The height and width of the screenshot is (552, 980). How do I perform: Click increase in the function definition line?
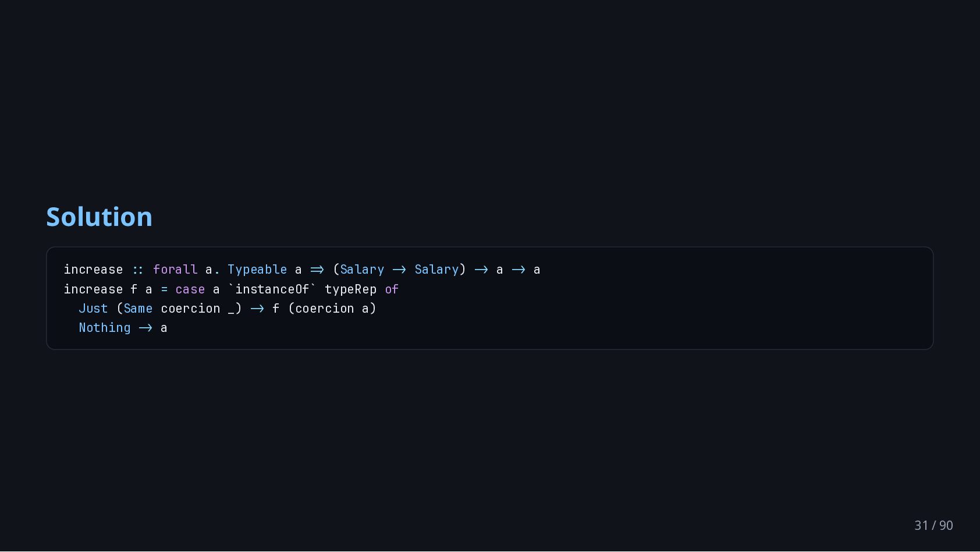pyautogui.click(x=93, y=289)
